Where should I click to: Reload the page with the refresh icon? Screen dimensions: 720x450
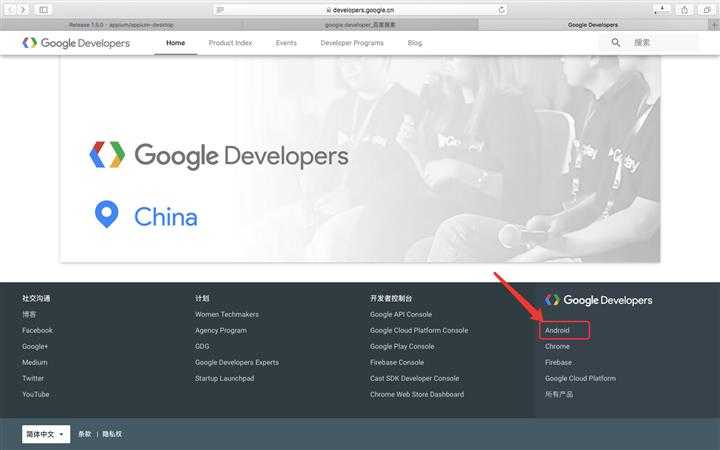(501, 10)
